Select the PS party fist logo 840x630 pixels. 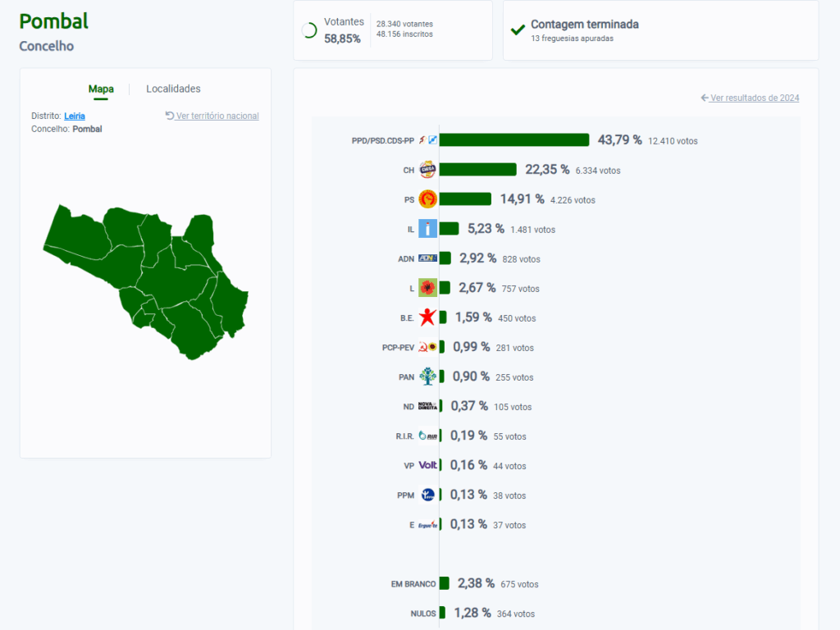(x=427, y=199)
